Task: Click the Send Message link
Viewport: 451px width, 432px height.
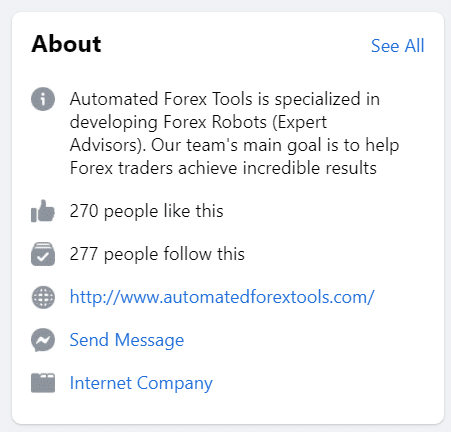Action: tap(127, 340)
